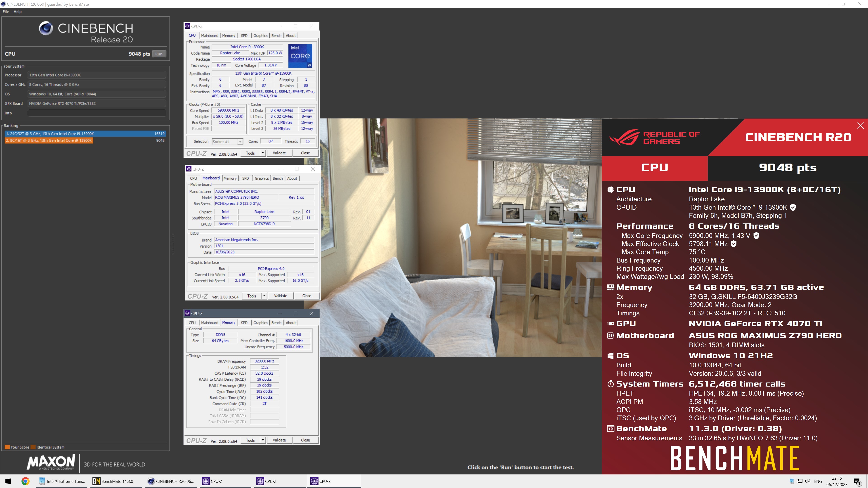This screenshot has height=488, width=868.
Task: Select the 24C/32T ranking entry with 16519
Action: pyautogui.click(x=85, y=134)
